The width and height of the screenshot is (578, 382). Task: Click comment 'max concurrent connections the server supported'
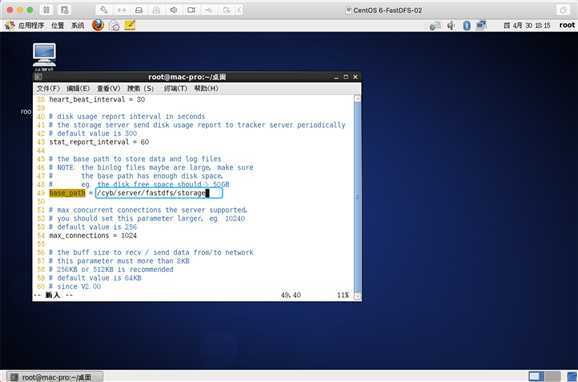point(148,210)
